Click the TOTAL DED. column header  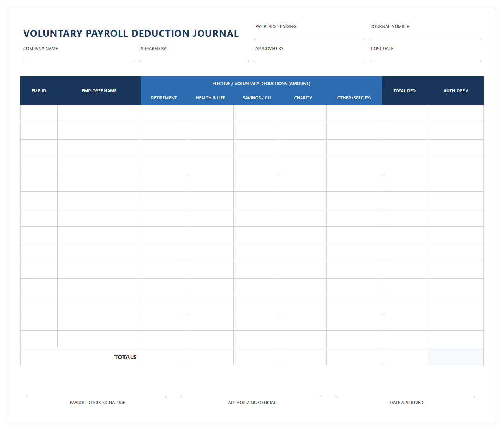tap(405, 91)
